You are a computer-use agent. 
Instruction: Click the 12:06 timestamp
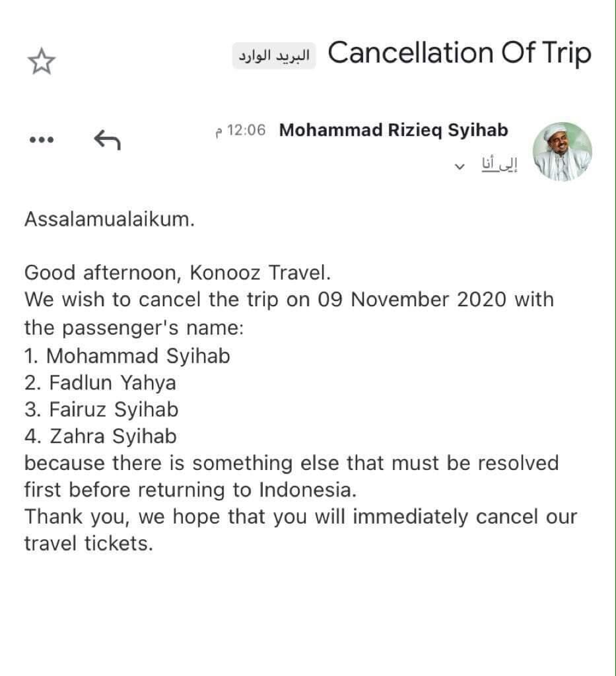click(x=240, y=131)
